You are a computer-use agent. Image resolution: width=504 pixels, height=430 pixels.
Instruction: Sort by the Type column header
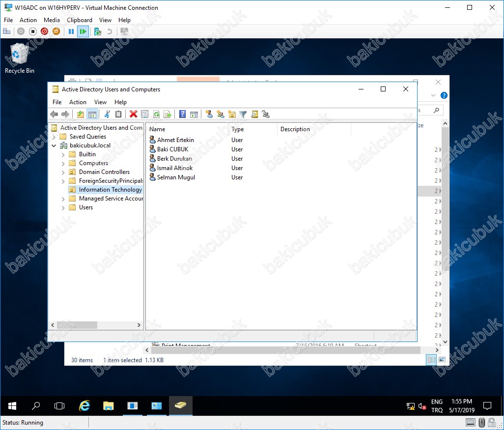[x=253, y=129]
